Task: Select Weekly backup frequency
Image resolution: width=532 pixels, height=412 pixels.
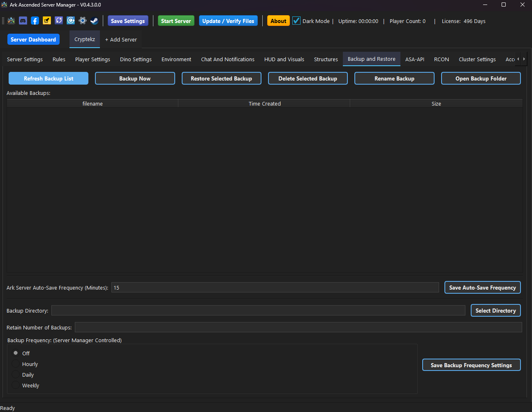Action: (16, 385)
